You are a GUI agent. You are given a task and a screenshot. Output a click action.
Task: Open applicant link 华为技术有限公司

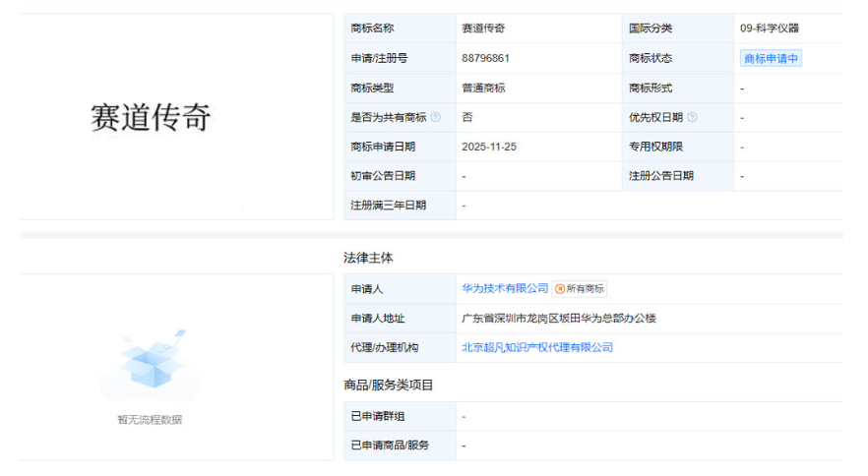click(505, 288)
